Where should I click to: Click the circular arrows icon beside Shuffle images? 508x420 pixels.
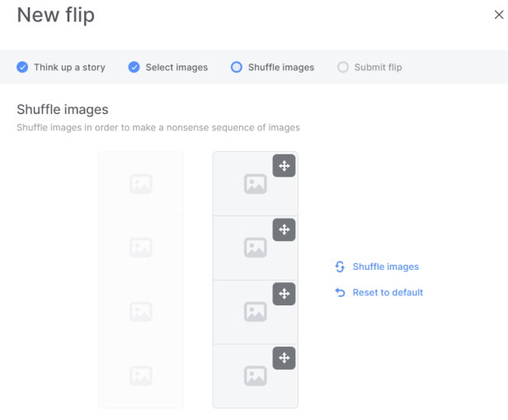point(340,267)
